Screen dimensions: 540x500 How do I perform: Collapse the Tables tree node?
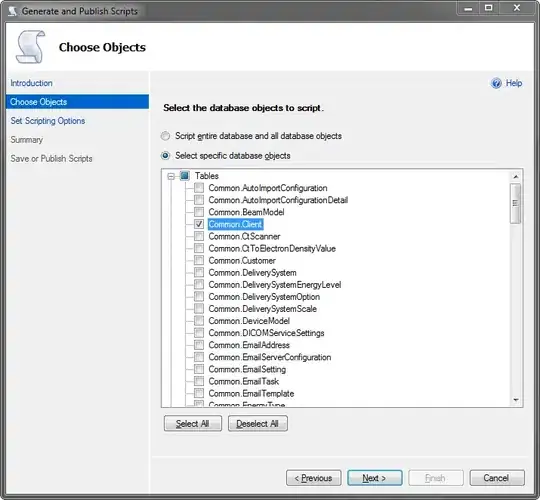click(171, 176)
